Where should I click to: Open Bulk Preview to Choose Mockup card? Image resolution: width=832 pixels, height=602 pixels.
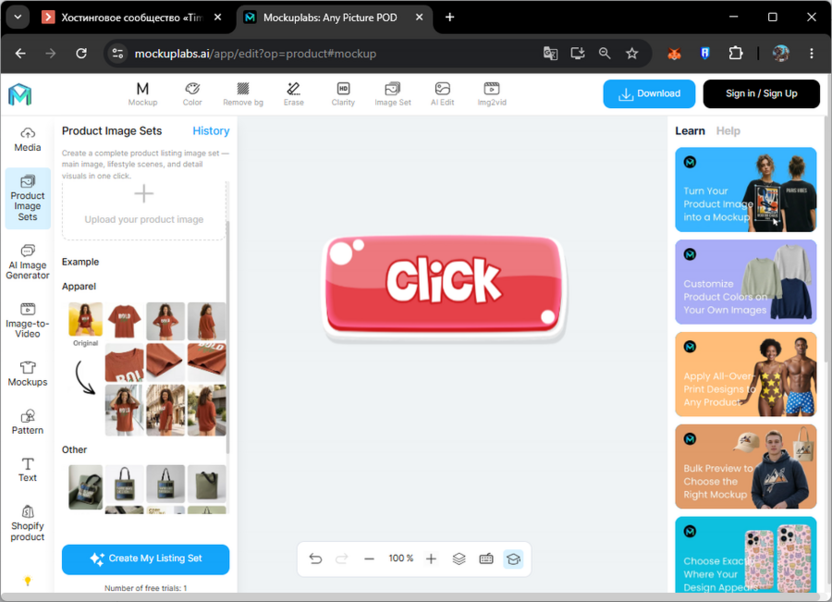[x=746, y=466]
